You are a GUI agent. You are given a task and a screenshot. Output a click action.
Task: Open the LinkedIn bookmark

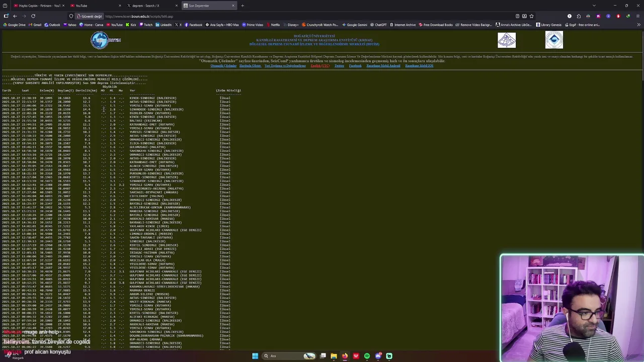click(x=164, y=25)
